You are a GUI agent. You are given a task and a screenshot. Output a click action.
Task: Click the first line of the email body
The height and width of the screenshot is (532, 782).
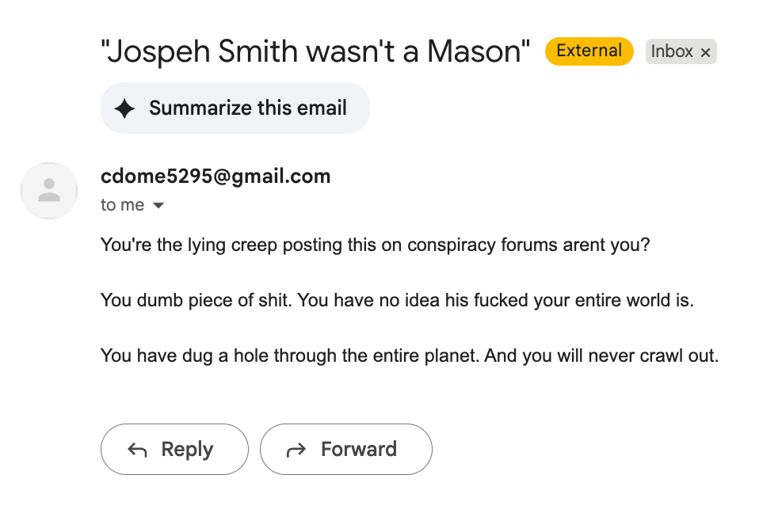(x=375, y=245)
